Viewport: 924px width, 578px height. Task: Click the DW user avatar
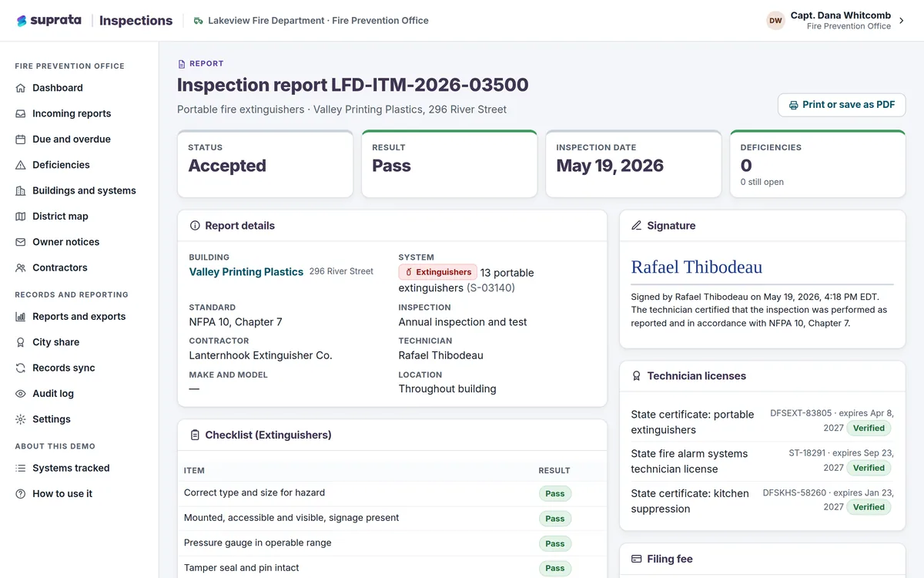tap(775, 21)
